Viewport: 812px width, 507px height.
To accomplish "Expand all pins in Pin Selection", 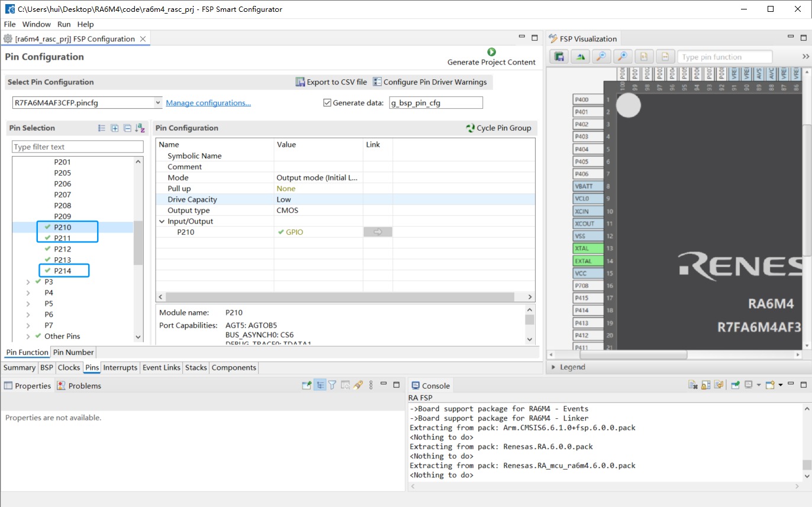I will pyautogui.click(x=114, y=128).
